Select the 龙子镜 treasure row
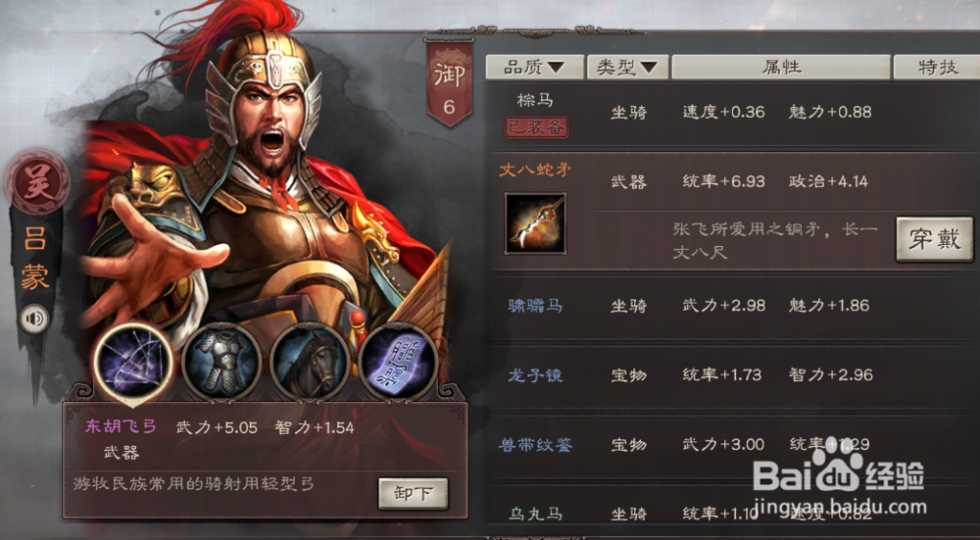This screenshot has width=980, height=540. point(735,375)
